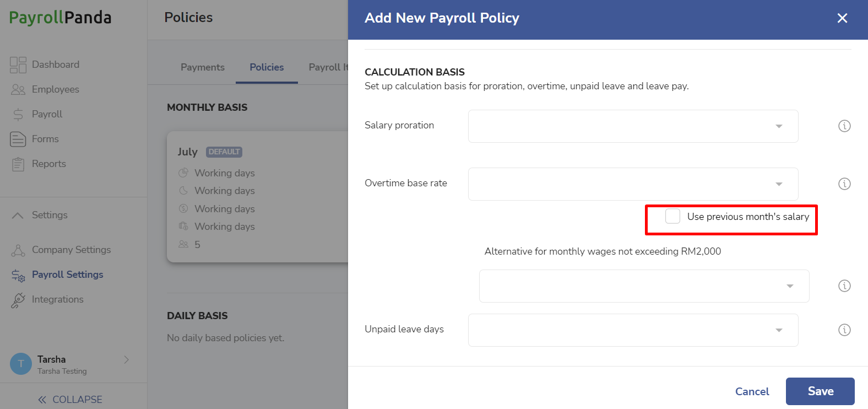Screen dimensions: 868x409
Task: Save the new payroll policy
Action: pyautogui.click(x=820, y=391)
